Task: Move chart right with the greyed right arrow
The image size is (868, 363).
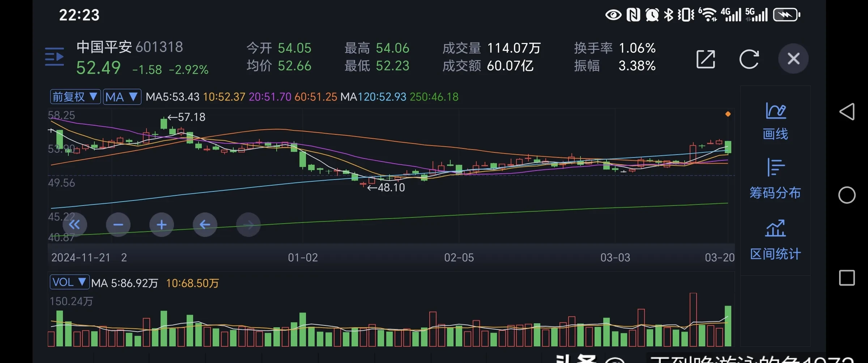Action: [x=248, y=225]
